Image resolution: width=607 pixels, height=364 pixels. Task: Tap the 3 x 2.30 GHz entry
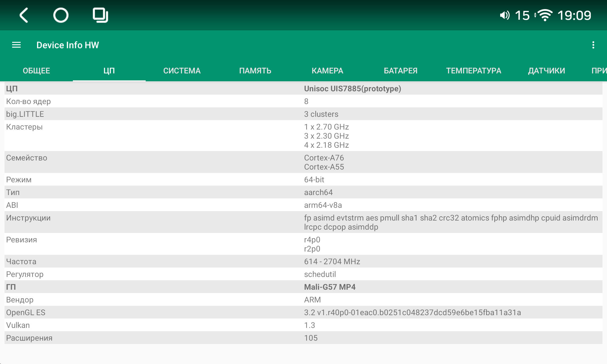327,136
